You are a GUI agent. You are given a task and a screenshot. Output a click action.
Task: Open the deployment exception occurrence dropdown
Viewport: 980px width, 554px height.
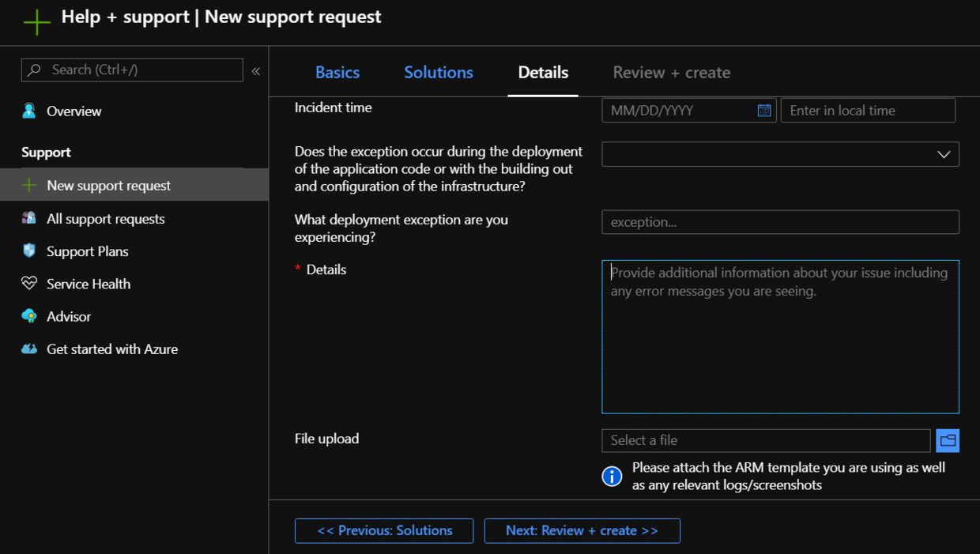click(x=780, y=154)
